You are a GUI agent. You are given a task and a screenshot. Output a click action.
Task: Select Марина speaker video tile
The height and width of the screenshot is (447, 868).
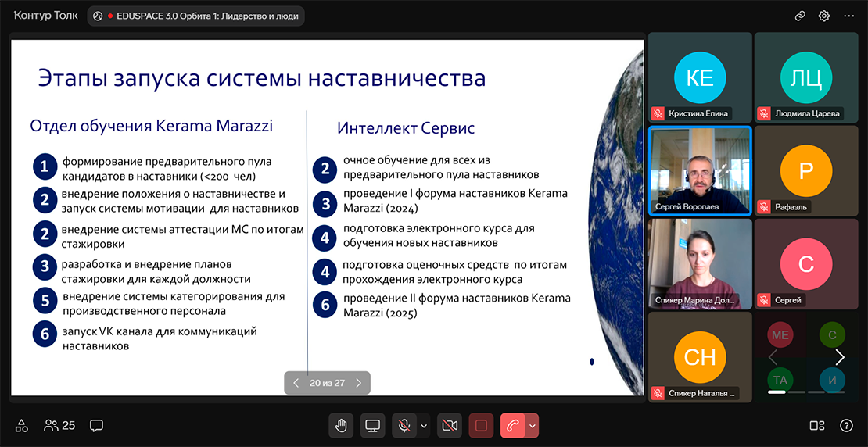point(700,264)
